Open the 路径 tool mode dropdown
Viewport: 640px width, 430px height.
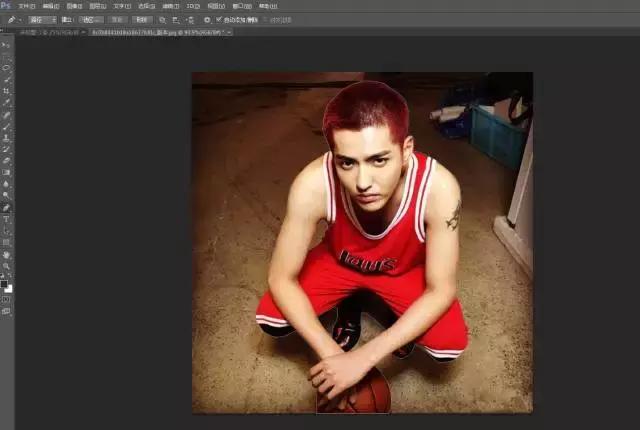(x=42, y=19)
